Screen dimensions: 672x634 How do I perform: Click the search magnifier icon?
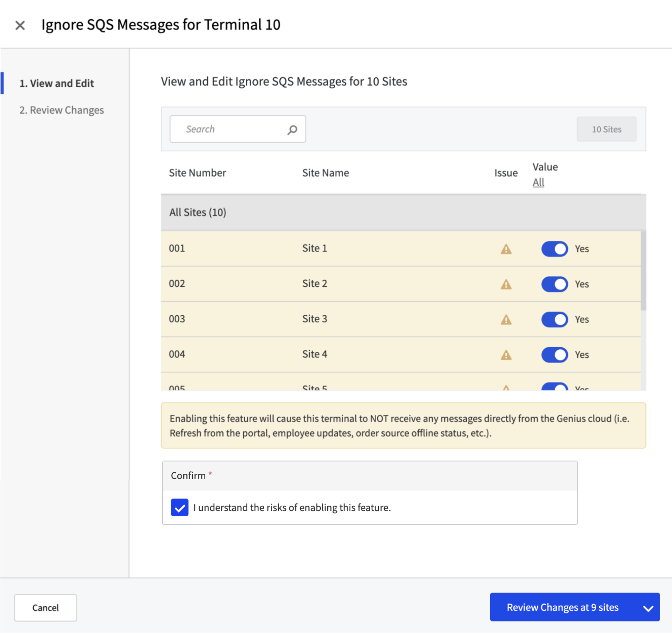point(292,130)
